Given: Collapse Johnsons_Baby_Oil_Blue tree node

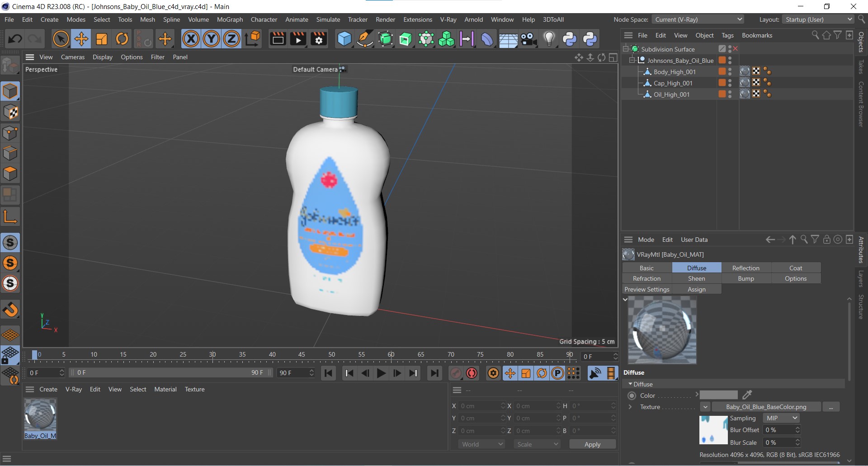Looking at the screenshot, I should pos(632,60).
